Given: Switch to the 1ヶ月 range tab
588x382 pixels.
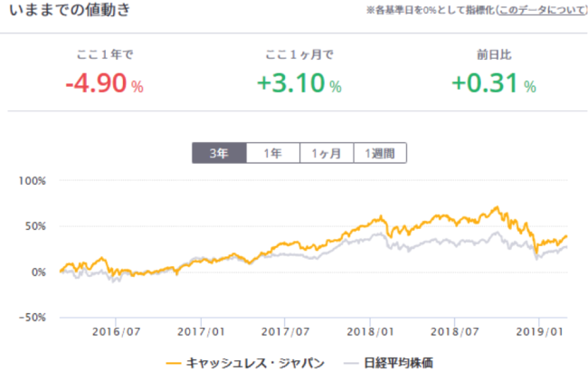Looking at the screenshot, I should (x=326, y=153).
